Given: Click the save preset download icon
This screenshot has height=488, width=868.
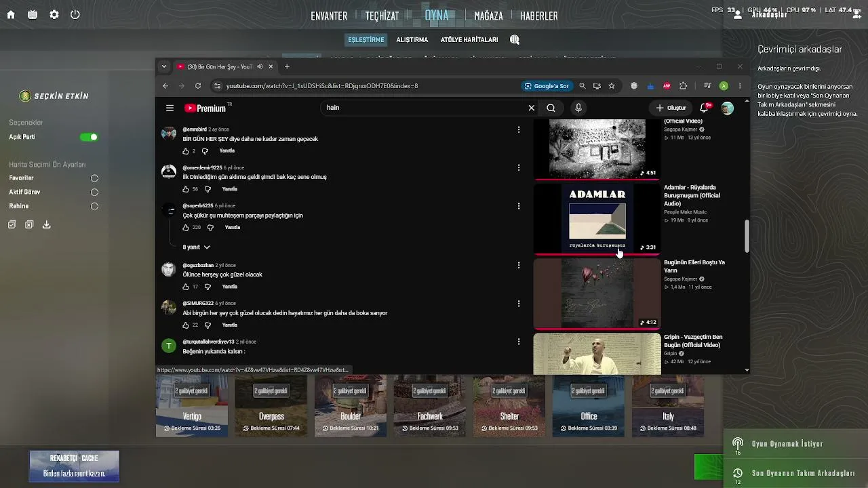Looking at the screenshot, I should (46, 224).
